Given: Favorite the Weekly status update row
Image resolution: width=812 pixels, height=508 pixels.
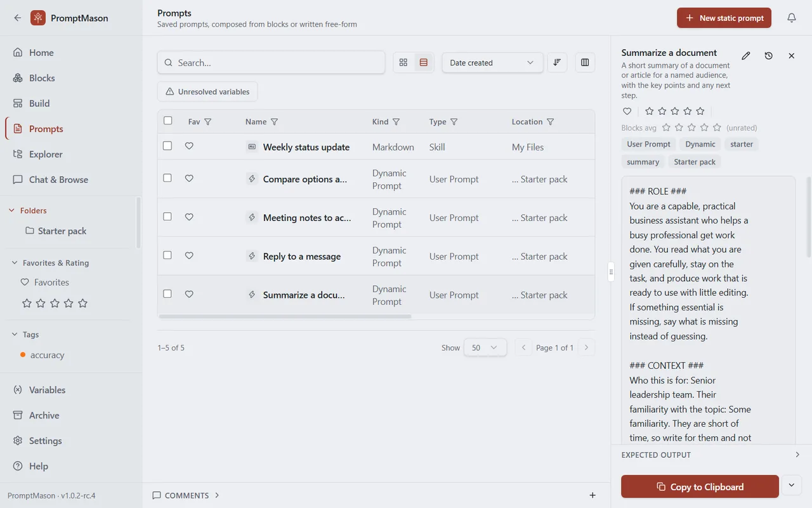Looking at the screenshot, I should click(x=189, y=146).
